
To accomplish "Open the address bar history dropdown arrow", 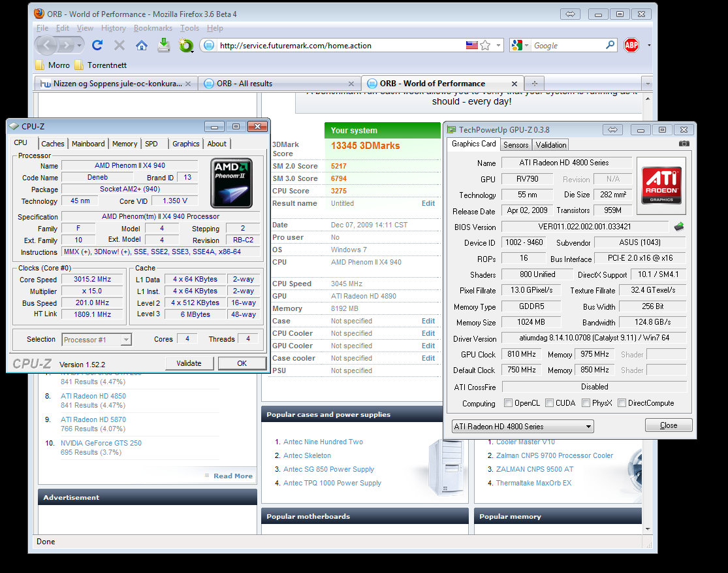I will click(x=498, y=45).
